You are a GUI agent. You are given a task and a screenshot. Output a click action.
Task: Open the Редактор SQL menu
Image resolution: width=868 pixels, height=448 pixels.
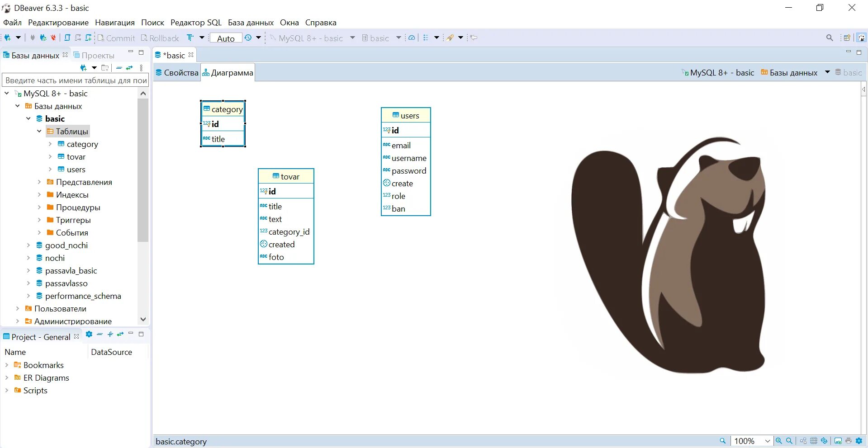196,23
